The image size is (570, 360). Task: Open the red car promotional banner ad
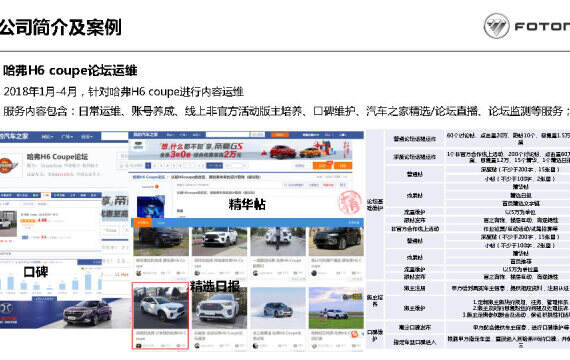(x=240, y=149)
